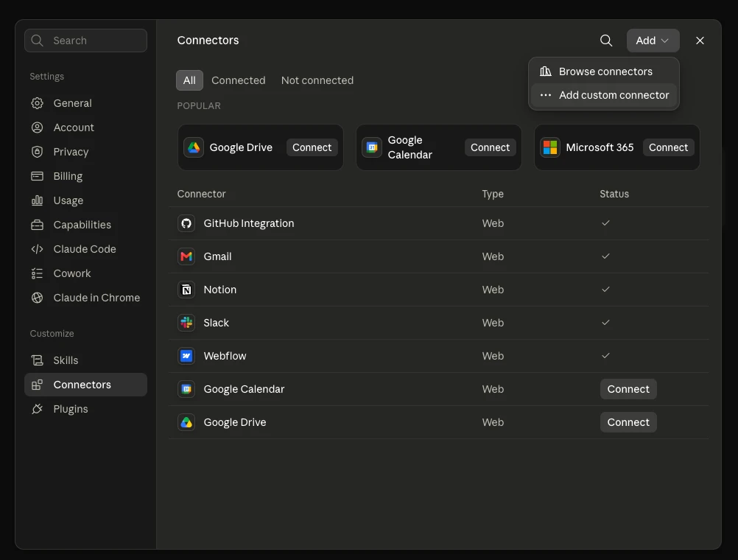The height and width of the screenshot is (560, 738).
Task: Click the GitHub Integration status checkmark
Action: 605,223
